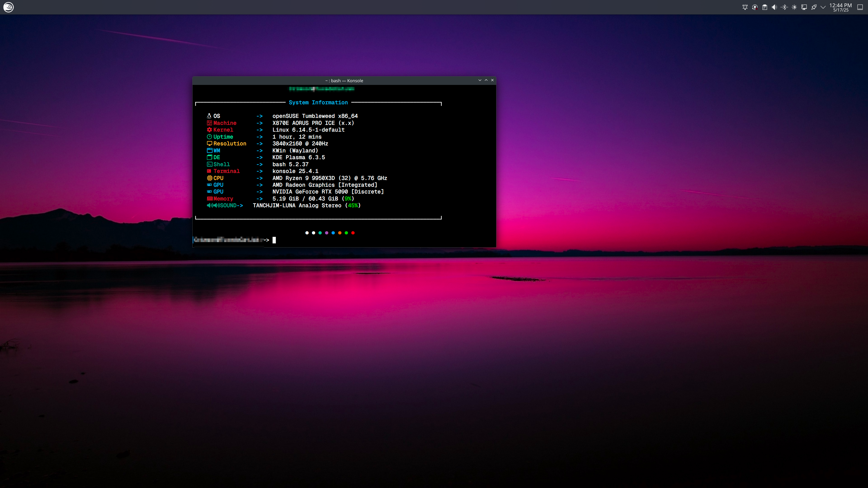868x488 pixels.
Task: Click the gear icon beside Kernel
Action: [209, 130]
